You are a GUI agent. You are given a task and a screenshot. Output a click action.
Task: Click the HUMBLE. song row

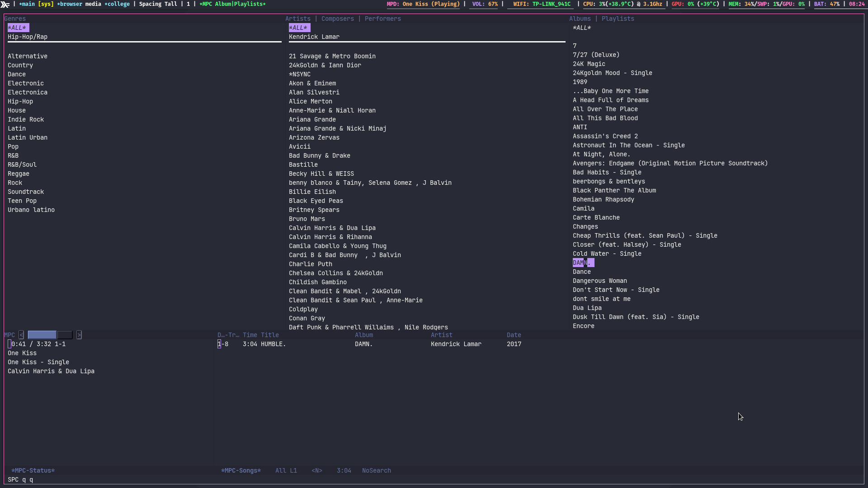(x=273, y=344)
